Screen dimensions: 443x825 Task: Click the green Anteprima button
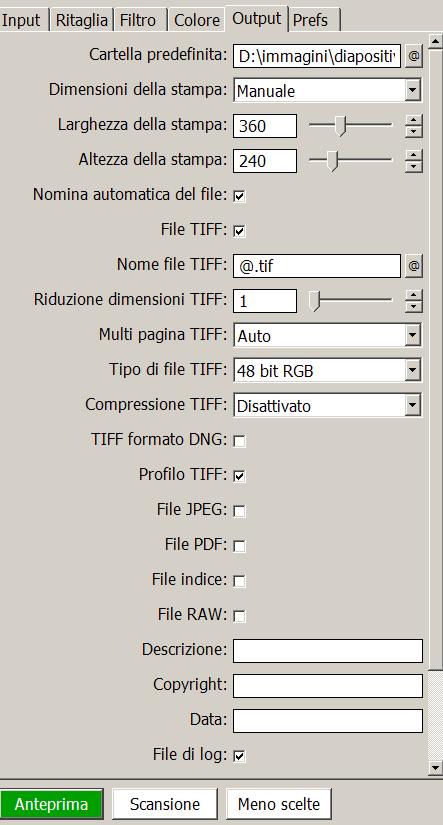pos(51,804)
